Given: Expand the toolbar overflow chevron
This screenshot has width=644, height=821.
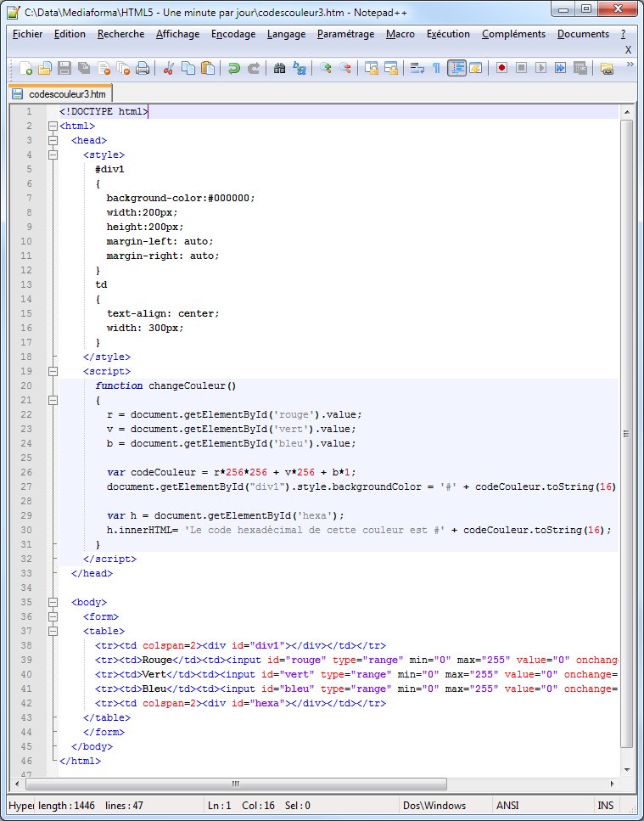Looking at the screenshot, I should 630,65.
